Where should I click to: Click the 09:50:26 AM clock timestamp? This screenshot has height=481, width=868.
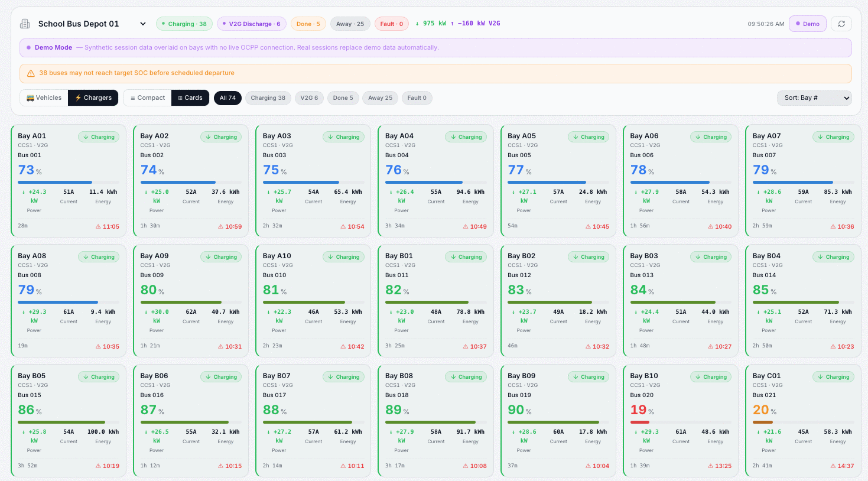(x=766, y=24)
